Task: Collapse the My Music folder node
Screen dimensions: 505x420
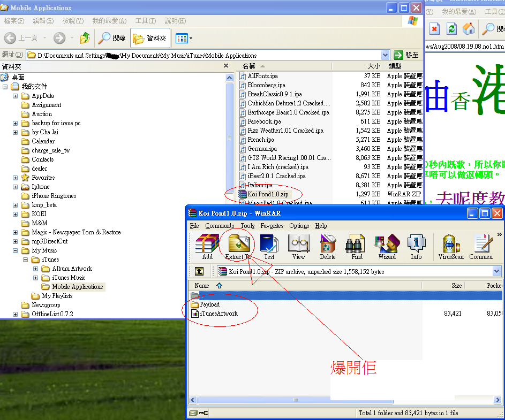Action: click(16, 250)
